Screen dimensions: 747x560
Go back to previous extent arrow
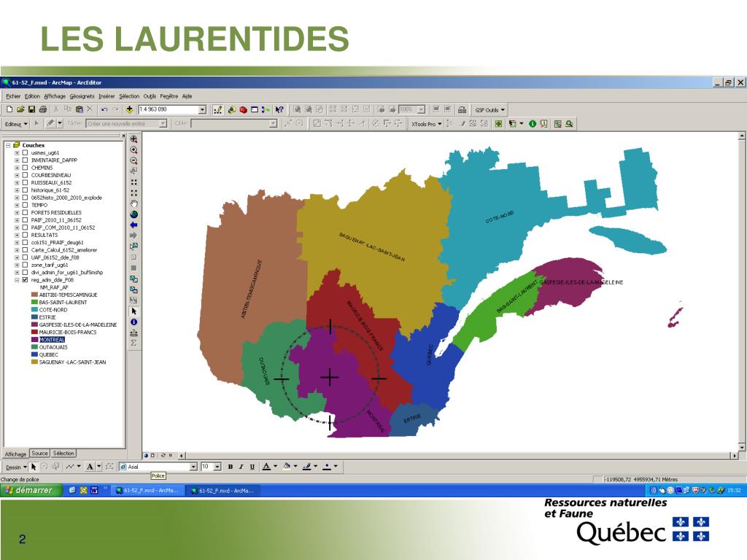tap(134, 225)
